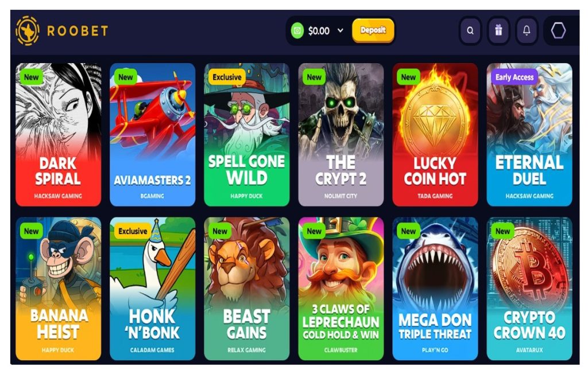Open 3 Claws of Leprechaun game

(341, 289)
